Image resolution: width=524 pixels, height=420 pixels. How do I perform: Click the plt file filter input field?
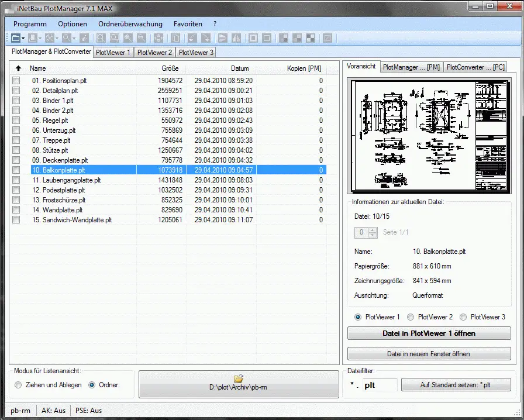(x=380, y=385)
